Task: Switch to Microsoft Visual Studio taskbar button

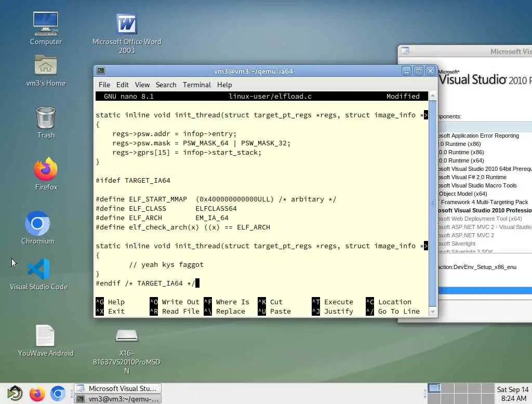Action: coord(118,388)
